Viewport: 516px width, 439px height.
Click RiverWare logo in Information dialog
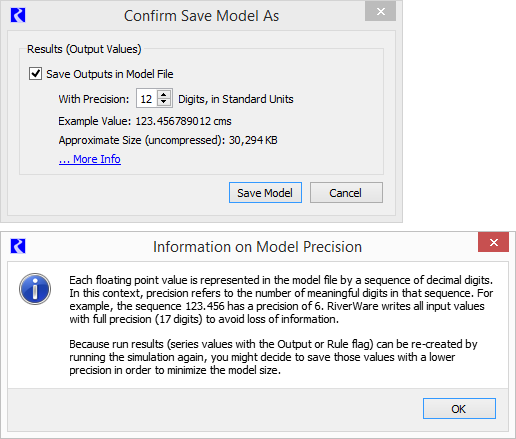[x=18, y=246]
